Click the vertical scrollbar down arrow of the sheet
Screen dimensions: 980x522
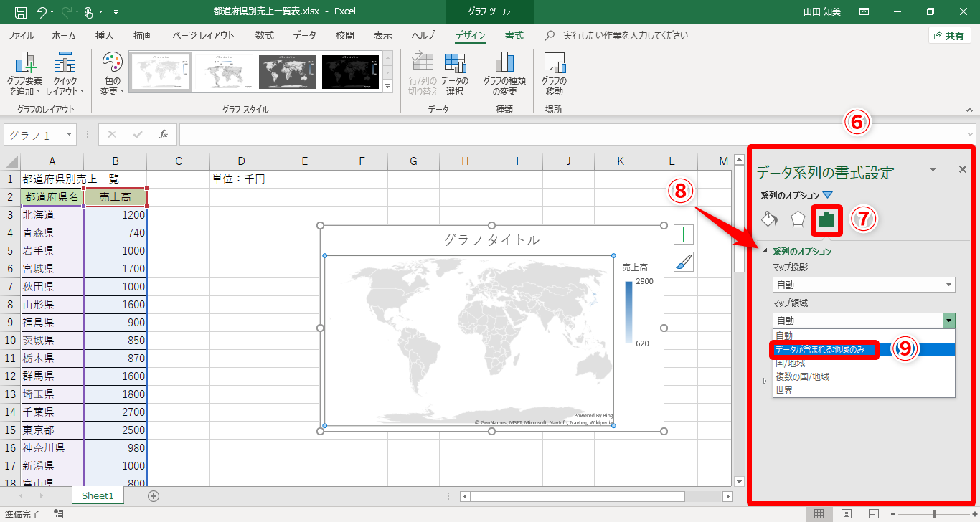tap(740, 482)
